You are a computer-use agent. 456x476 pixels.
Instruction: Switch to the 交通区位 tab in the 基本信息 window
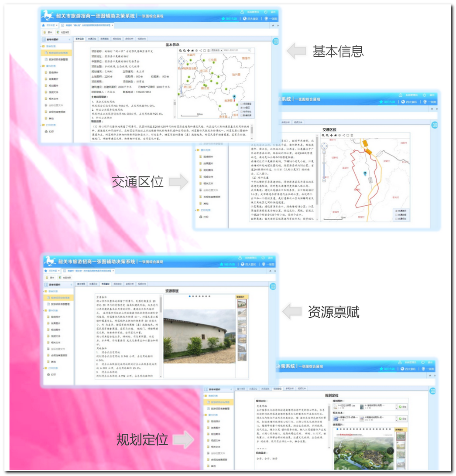tap(92, 39)
